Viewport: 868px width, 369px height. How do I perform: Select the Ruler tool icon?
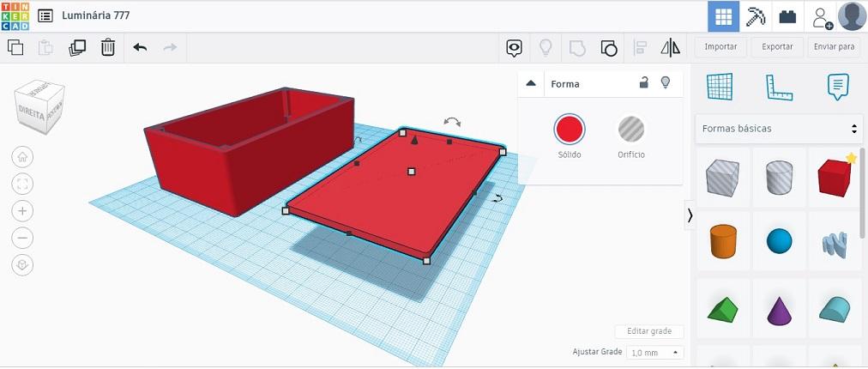point(779,88)
